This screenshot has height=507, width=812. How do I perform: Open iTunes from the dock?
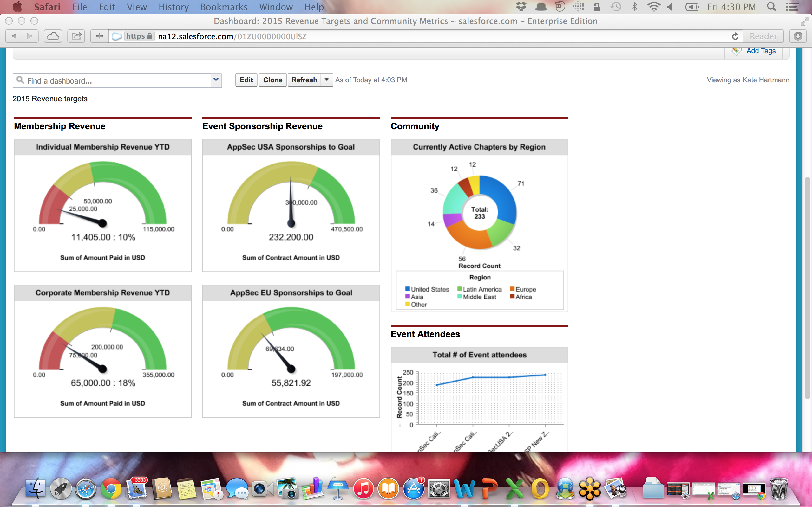tap(363, 489)
